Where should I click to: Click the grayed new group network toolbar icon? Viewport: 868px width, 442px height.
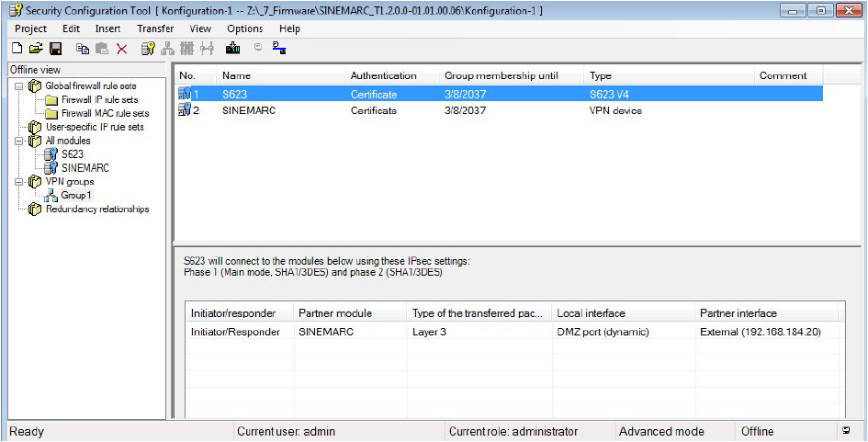pos(167,50)
